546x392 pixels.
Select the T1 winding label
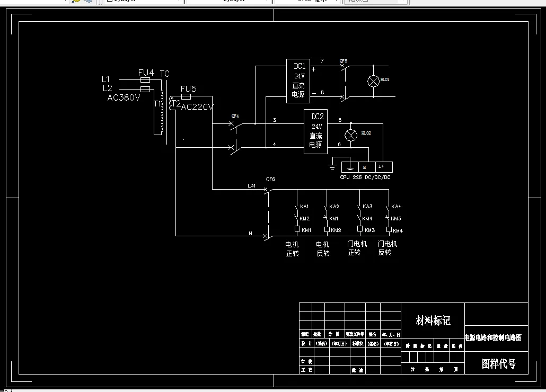tap(157, 104)
